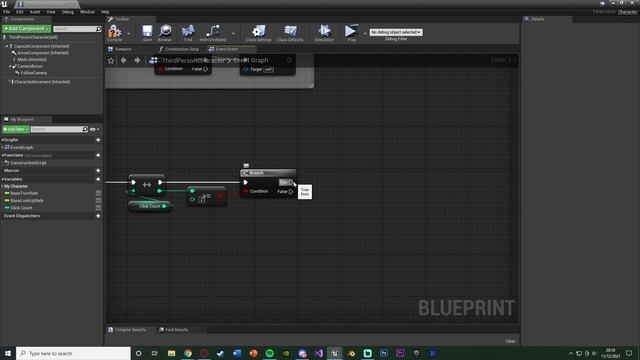Open the Compile options dropdown arrow
640x360 pixels.
pos(129,34)
